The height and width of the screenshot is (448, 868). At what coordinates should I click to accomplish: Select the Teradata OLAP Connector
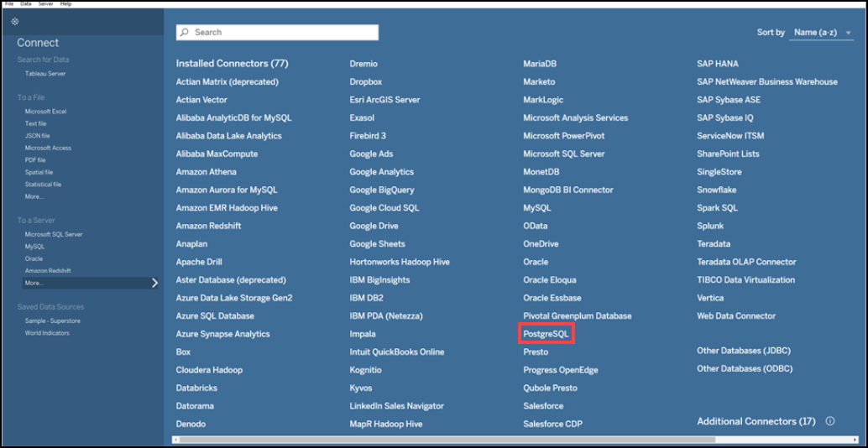tap(747, 262)
